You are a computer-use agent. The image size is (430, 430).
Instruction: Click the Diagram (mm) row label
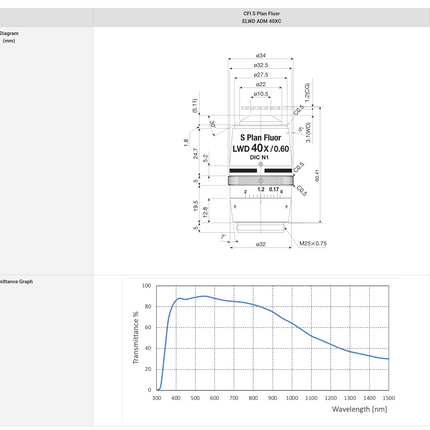[9, 37]
